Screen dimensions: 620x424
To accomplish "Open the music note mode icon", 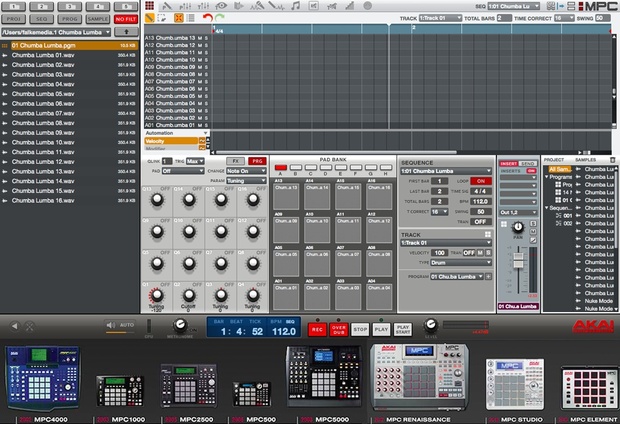I will click(295, 6).
